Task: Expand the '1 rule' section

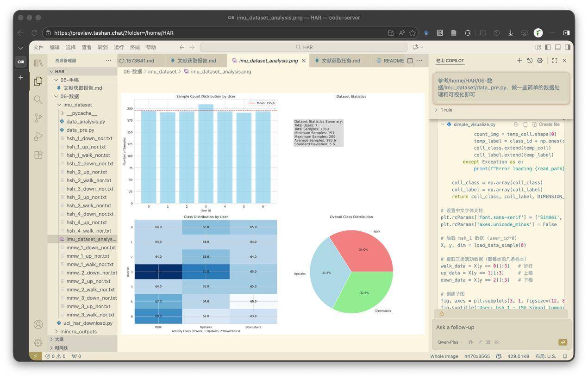Action: pos(444,110)
